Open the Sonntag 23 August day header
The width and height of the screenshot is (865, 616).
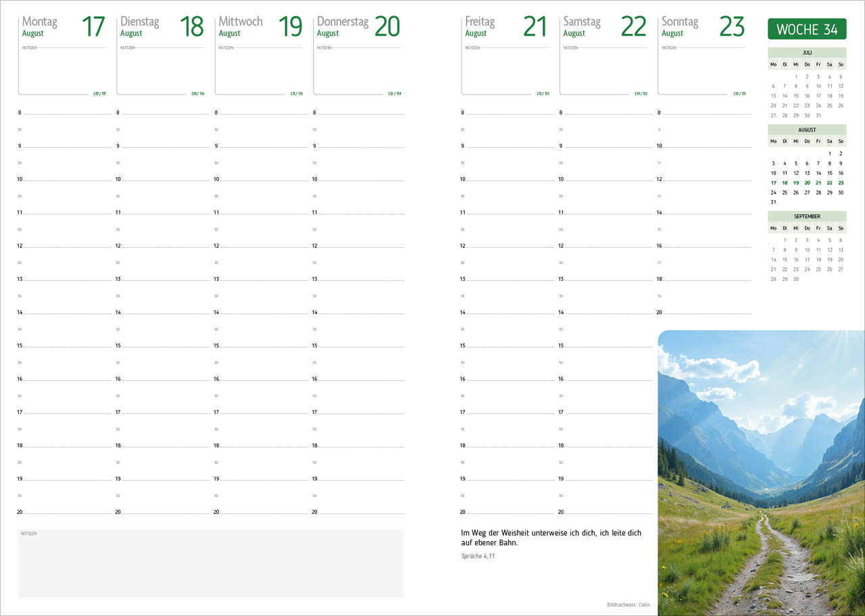pyautogui.click(x=702, y=26)
